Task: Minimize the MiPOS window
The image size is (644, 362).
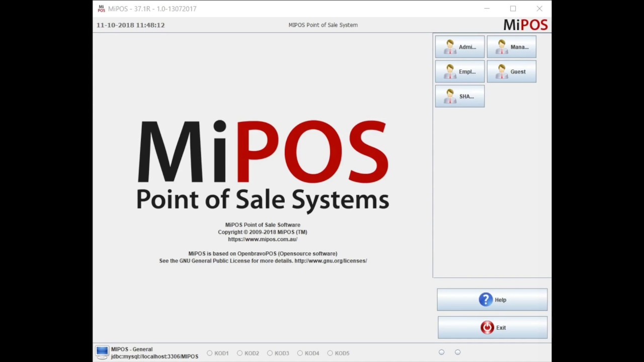Action: point(487,9)
